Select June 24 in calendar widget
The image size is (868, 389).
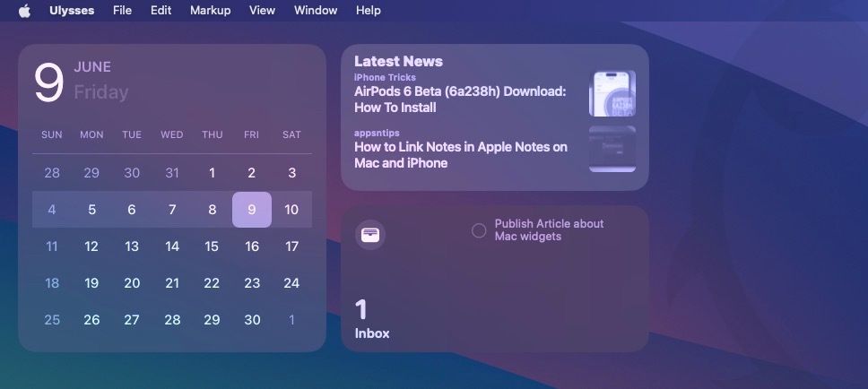[x=291, y=283]
